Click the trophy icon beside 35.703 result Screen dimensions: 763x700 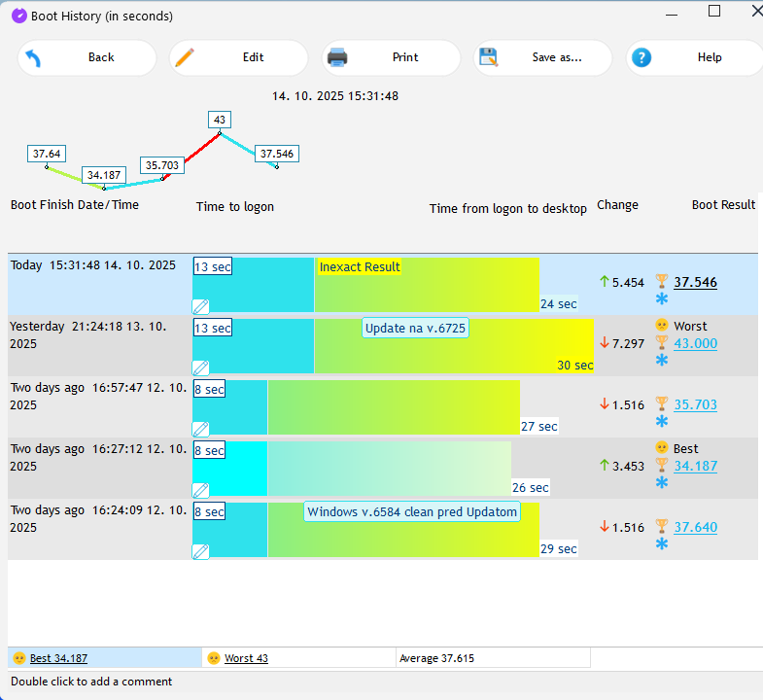pos(662,404)
